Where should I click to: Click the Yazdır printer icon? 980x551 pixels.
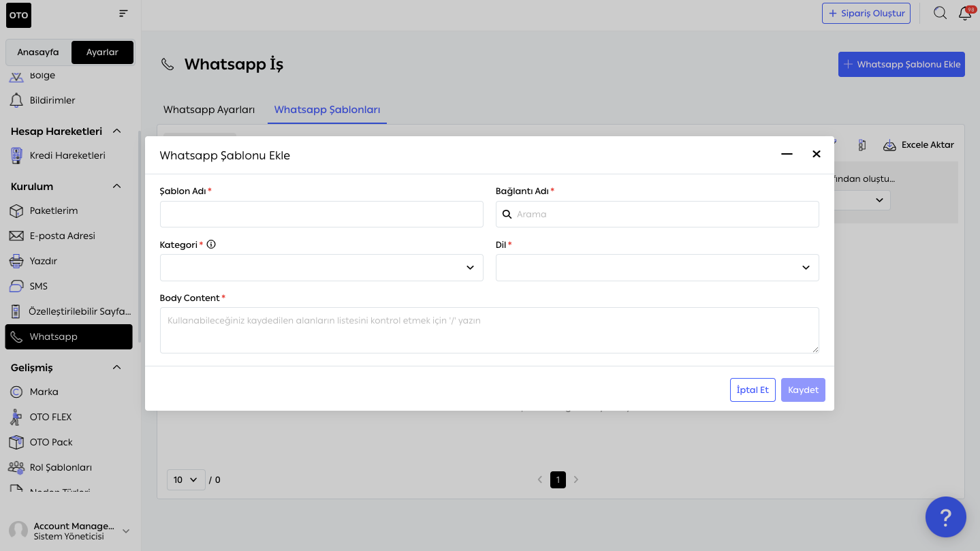pos(16,261)
